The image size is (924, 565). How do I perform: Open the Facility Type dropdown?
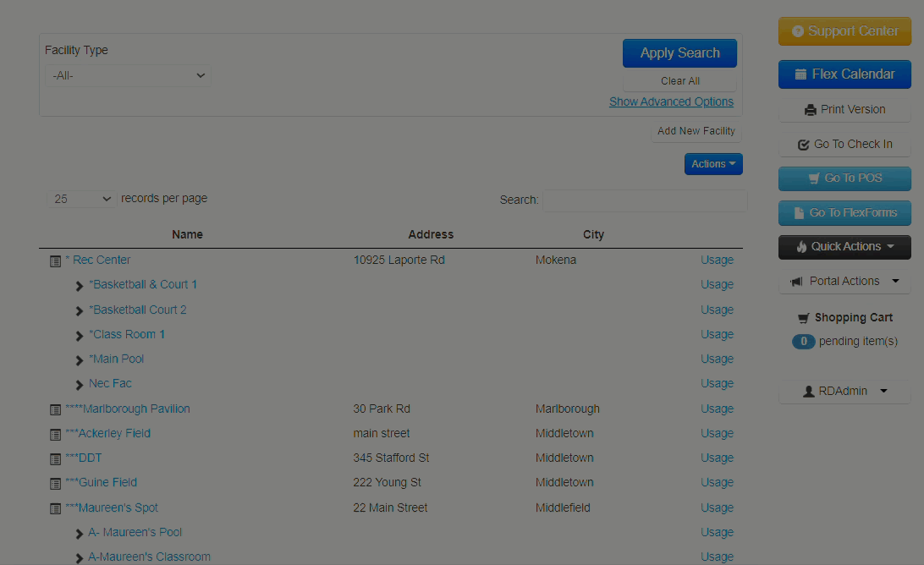pyautogui.click(x=129, y=76)
